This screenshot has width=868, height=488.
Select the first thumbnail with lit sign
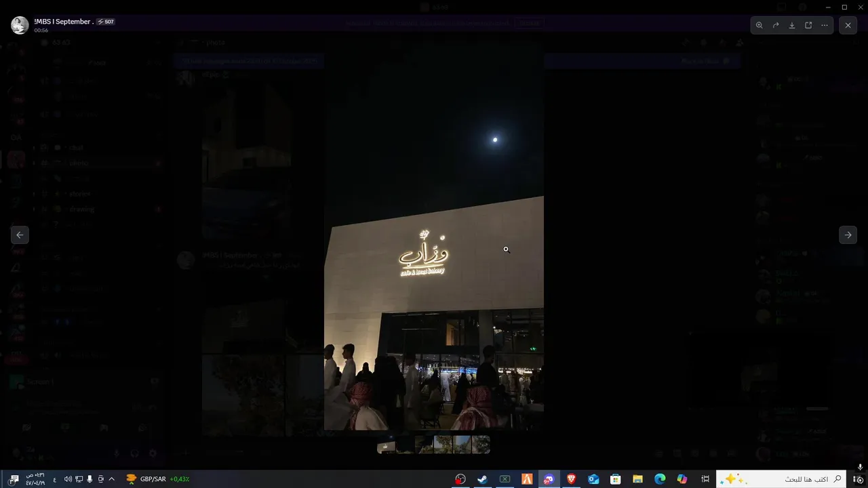coord(386,444)
